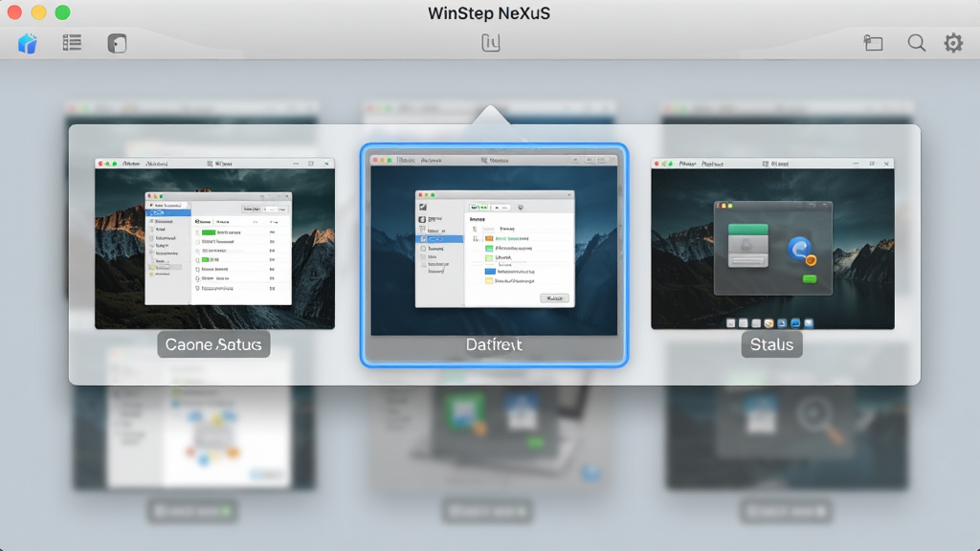Click the center chart icon in toolbar
The width and height of the screenshot is (980, 551).
[x=491, y=42]
